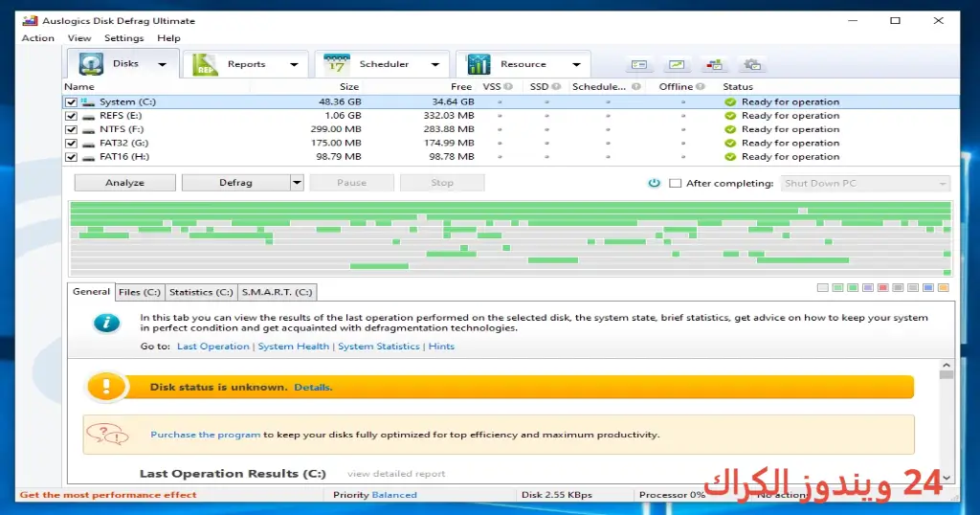The width and height of the screenshot is (980, 515).
Task: Open the Action menu
Action: coord(38,38)
